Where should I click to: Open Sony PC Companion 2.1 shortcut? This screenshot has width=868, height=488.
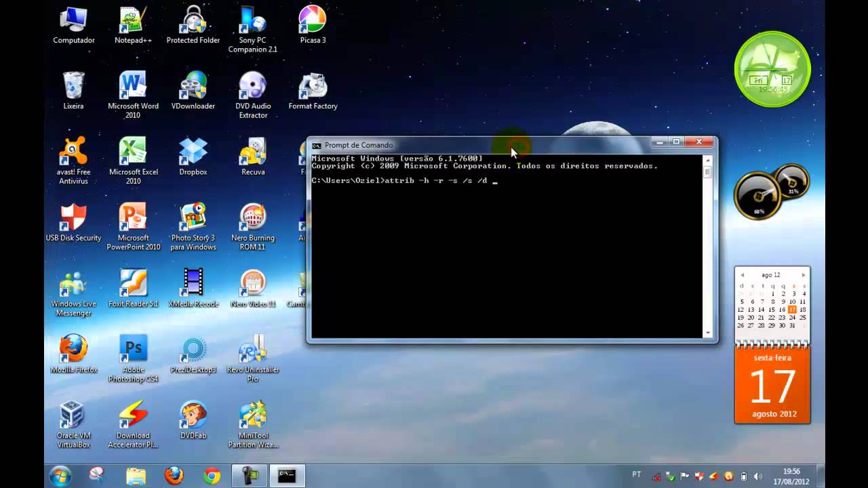(253, 30)
